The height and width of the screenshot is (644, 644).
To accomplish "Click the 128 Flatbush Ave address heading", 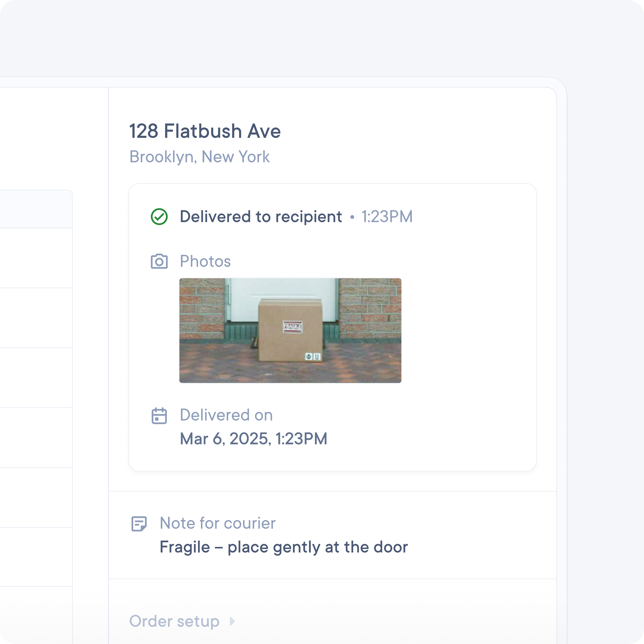I will pyautogui.click(x=205, y=131).
